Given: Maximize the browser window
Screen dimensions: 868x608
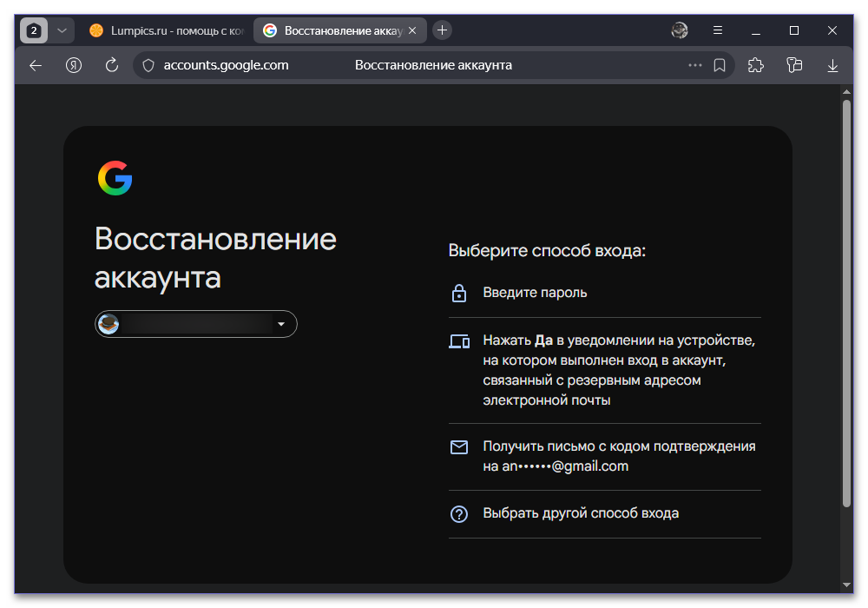Looking at the screenshot, I should point(794,30).
